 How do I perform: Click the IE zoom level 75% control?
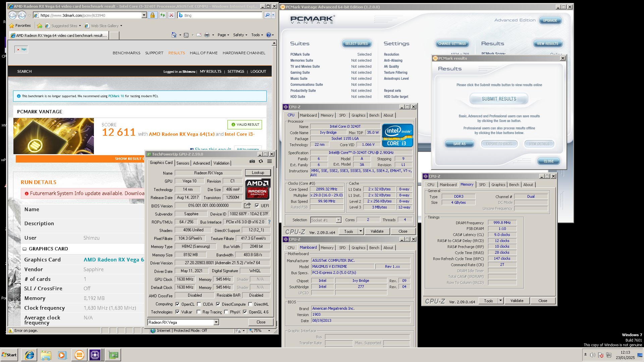click(260, 330)
